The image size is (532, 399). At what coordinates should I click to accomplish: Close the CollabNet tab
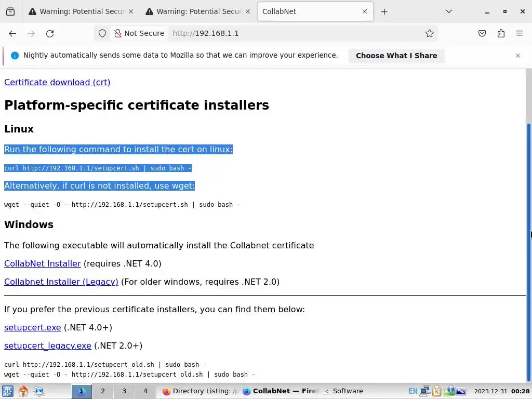tap(365, 11)
